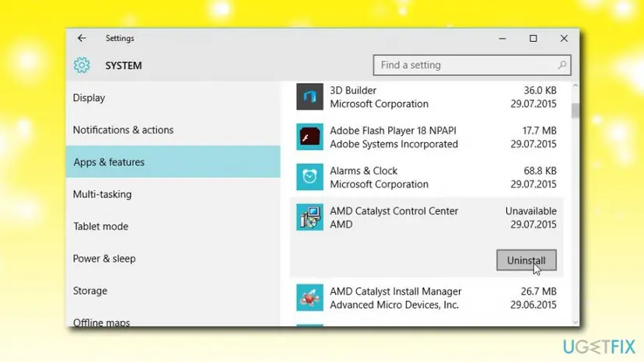Open the Display settings section
The width and height of the screenshot is (644, 362).
pos(173,98)
